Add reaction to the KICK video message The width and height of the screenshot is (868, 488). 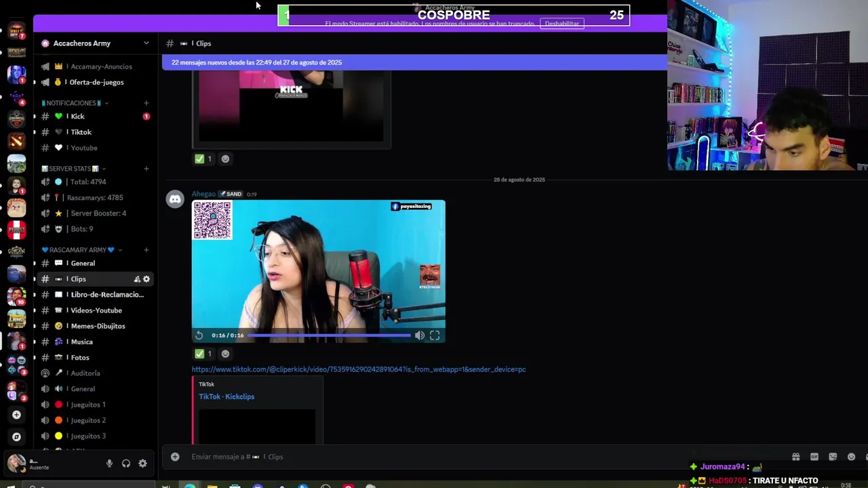coord(225,159)
